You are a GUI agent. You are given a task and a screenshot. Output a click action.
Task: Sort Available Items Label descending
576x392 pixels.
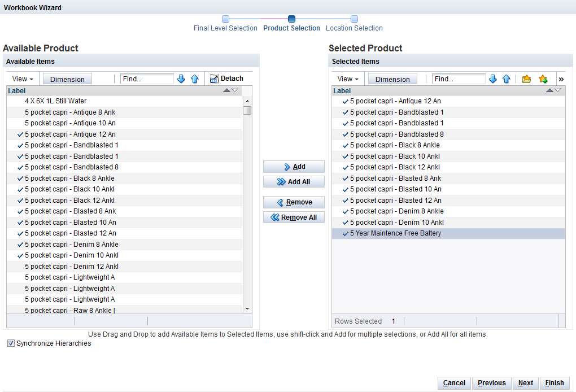coord(235,90)
